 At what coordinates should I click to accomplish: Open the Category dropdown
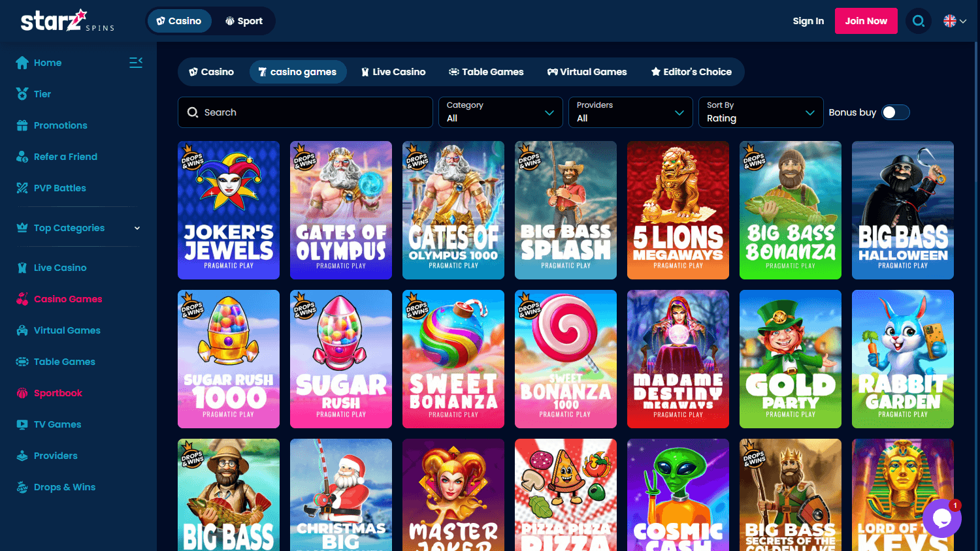[500, 112]
